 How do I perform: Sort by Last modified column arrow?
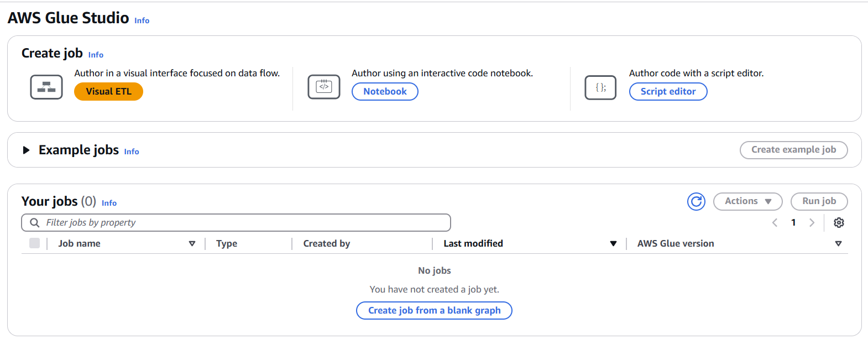613,243
